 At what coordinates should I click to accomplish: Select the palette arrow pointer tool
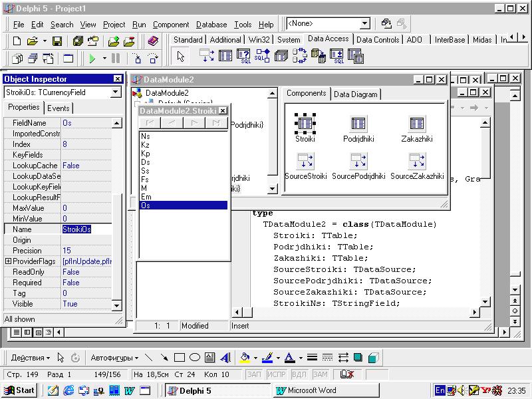[180, 57]
